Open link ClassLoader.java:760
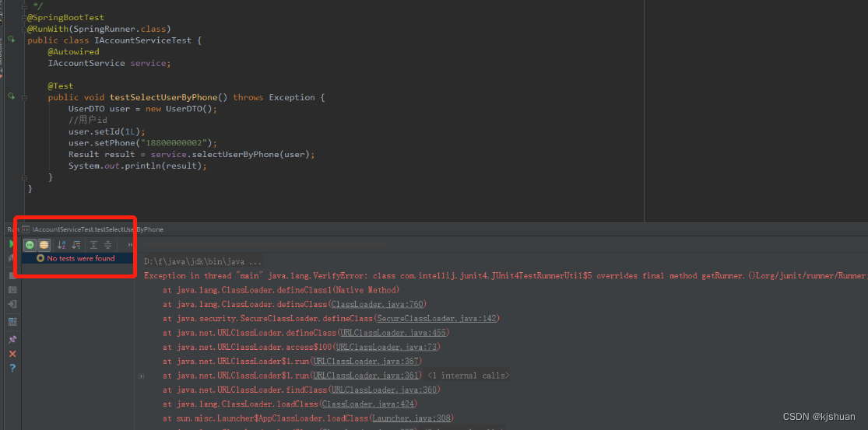The image size is (868, 430). pos(378,304)
